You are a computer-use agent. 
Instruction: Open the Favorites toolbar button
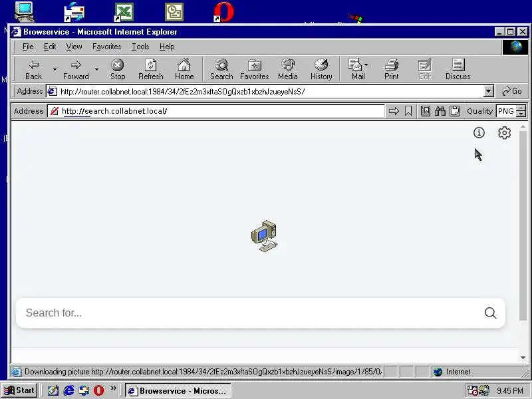[x=254, y=70]
